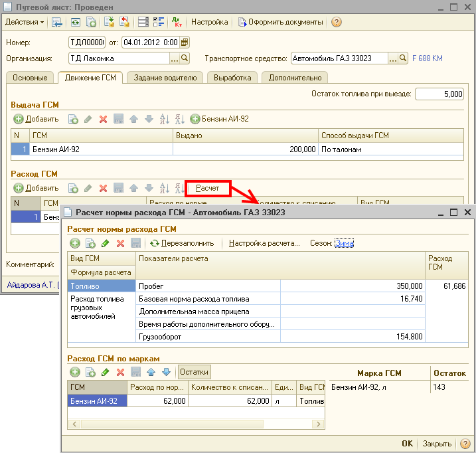Viewport: 476px width, 453px height.
Task: Click the Дт/Кт postings icon
Action: (177, 22)
